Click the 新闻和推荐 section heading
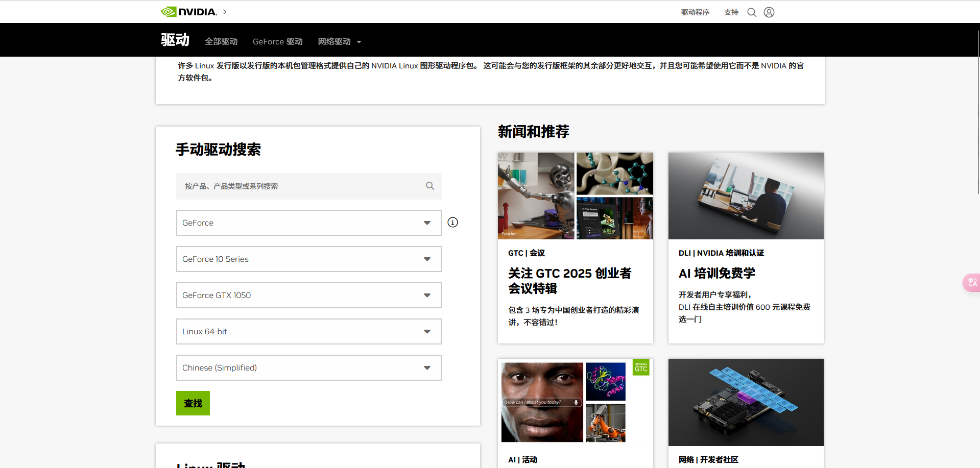Screen dimensions: 980x468 (x=534, y=132)
